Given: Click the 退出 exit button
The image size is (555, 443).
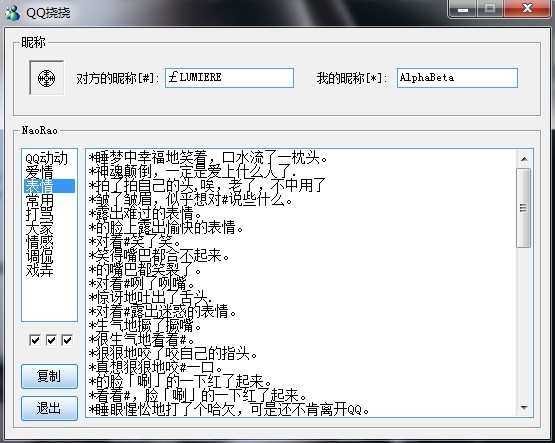Looking at the screenshot, I should click(x=49, y=408).
